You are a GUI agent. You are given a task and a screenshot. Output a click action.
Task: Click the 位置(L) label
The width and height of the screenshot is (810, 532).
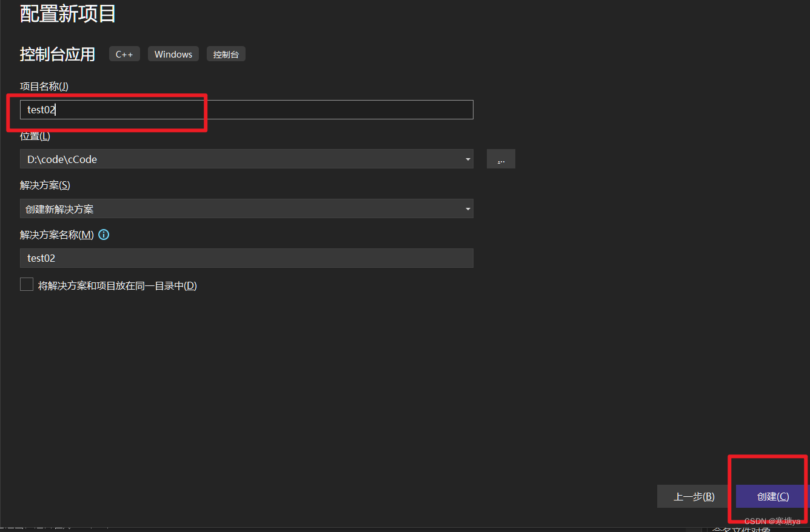tap(35, 136)
